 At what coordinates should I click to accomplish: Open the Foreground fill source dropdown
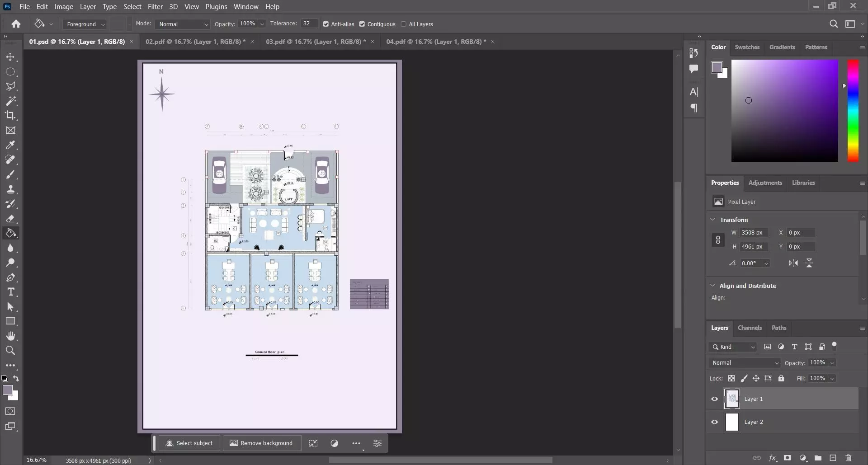pos(85,24)
